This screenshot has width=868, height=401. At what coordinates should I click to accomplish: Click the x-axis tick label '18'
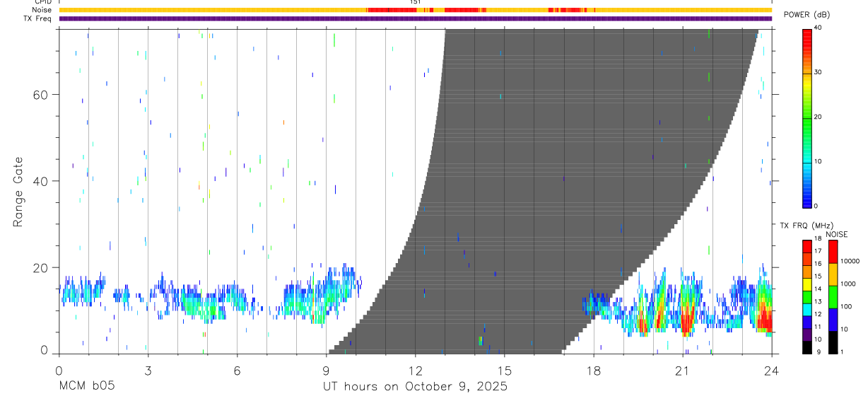(x=593, y=370)
